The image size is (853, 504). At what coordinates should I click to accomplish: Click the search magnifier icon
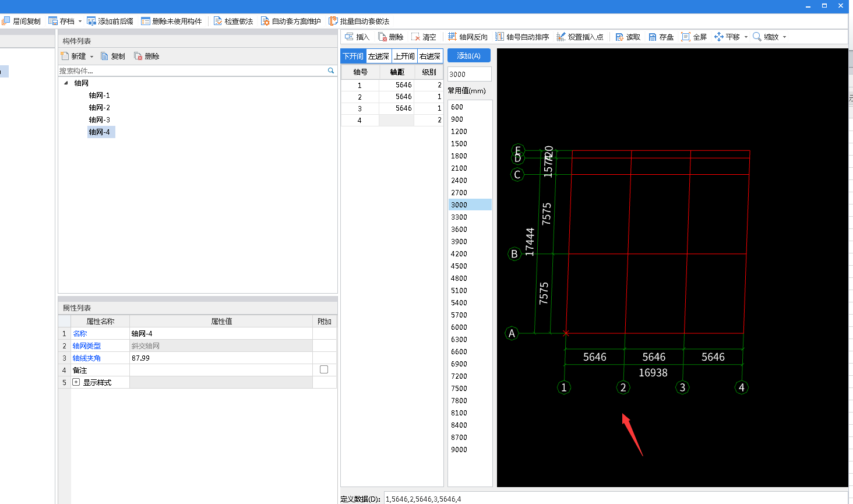tap(331, 71)
